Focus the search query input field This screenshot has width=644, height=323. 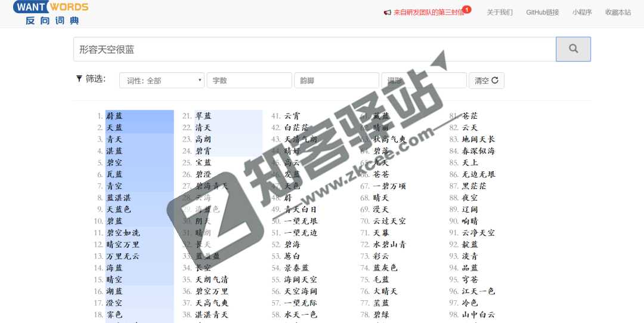click(314, 50)
